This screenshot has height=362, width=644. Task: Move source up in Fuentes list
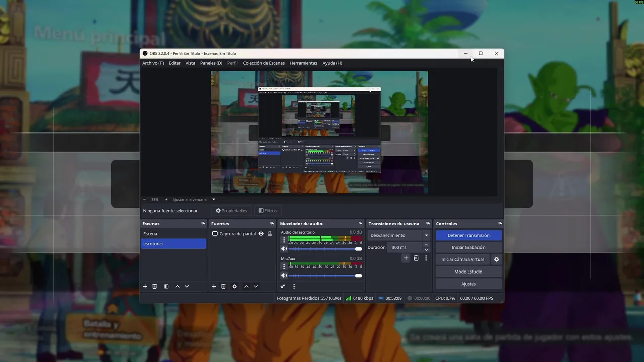[x=246, y=286]
